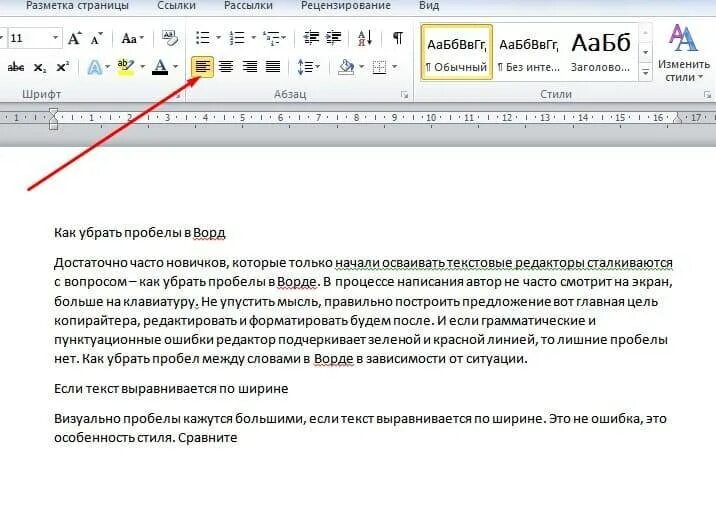The height and width of the screenshot is (513, 716).
Task: Open the Text Effects glowing A button
Action: click(95, 67)
